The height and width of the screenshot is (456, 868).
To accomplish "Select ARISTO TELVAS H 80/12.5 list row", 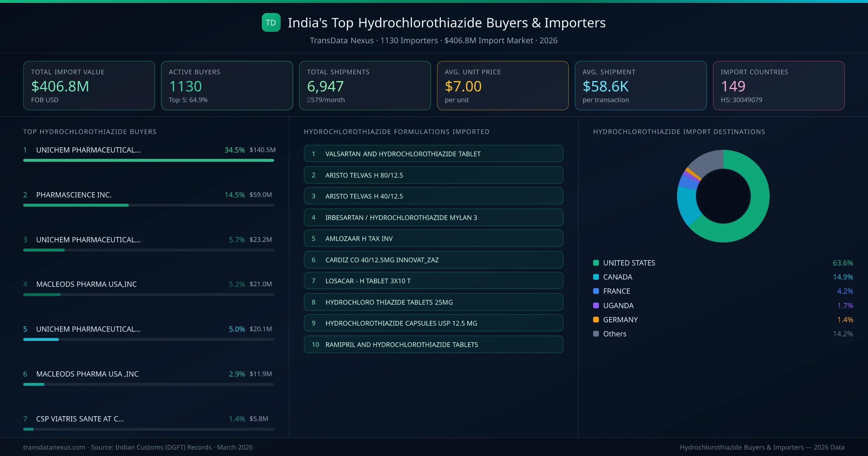I will coord(433,175).
